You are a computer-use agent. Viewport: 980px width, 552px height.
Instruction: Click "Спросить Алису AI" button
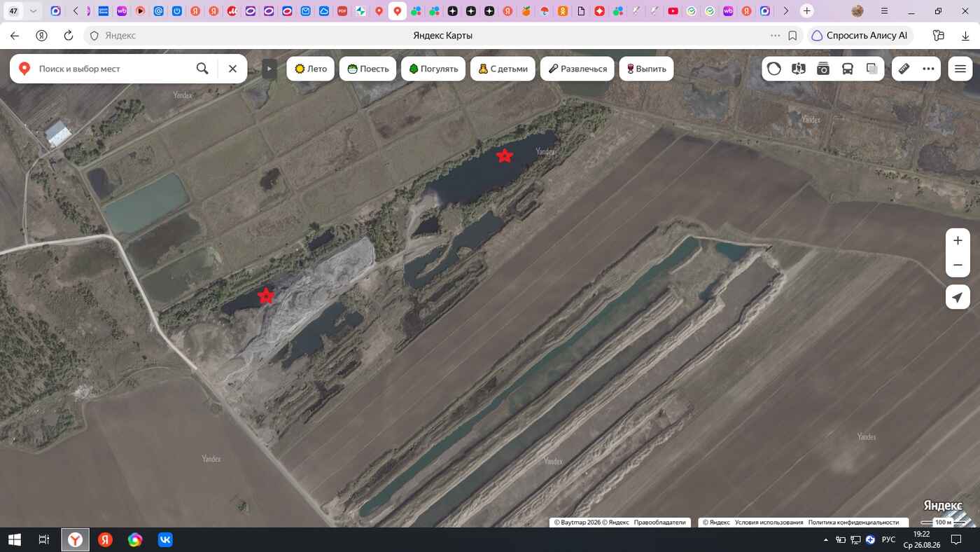pos(860,36)
